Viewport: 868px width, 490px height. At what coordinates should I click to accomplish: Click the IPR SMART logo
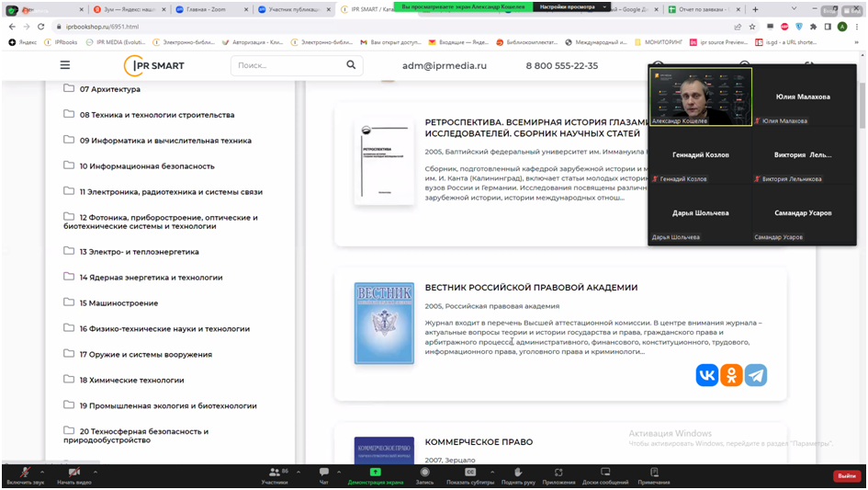[154, 65]
